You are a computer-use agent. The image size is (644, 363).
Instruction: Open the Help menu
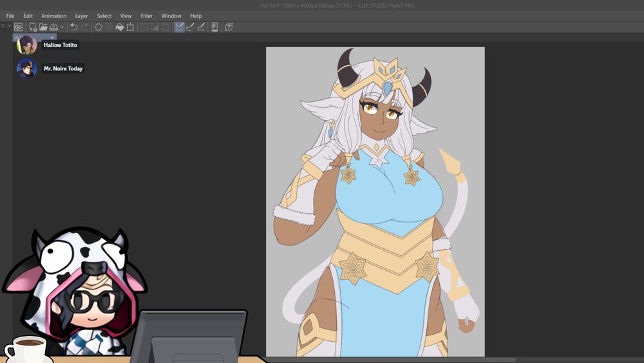[196, 16]
